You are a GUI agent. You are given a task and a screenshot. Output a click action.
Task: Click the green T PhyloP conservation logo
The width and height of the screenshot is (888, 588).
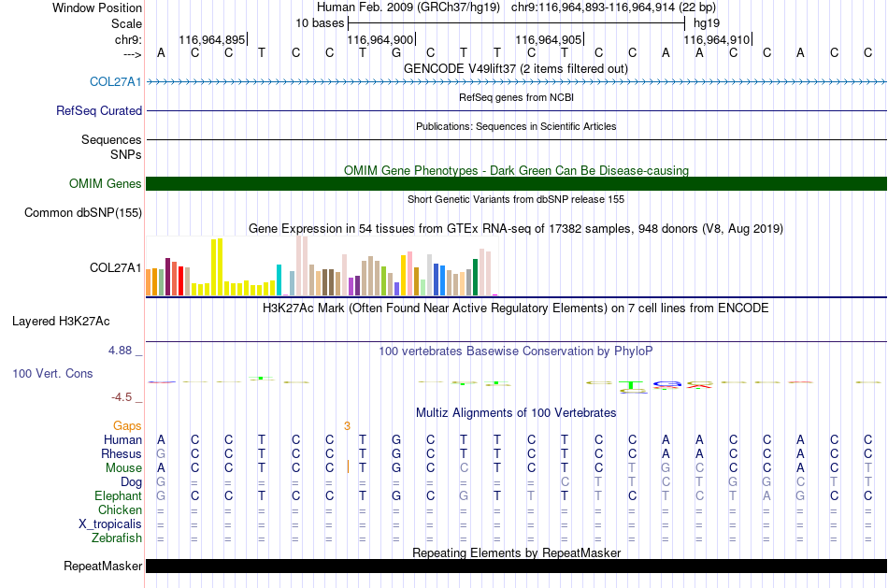pyautogui.click(x=631, y=386)
